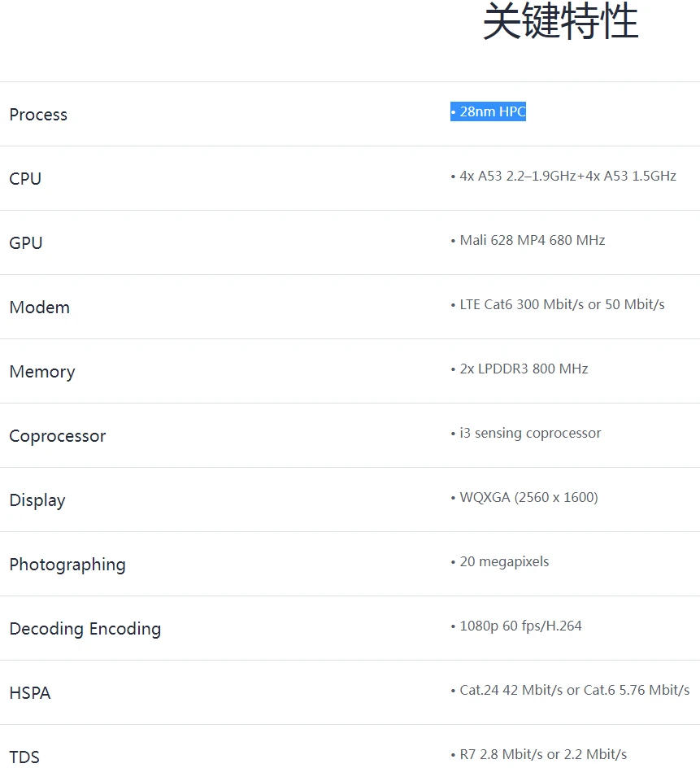This screenshot has height=781, width=700.
Task: Click the LTE Cat6 300 Mbit/s value
Action: (558, 305)
